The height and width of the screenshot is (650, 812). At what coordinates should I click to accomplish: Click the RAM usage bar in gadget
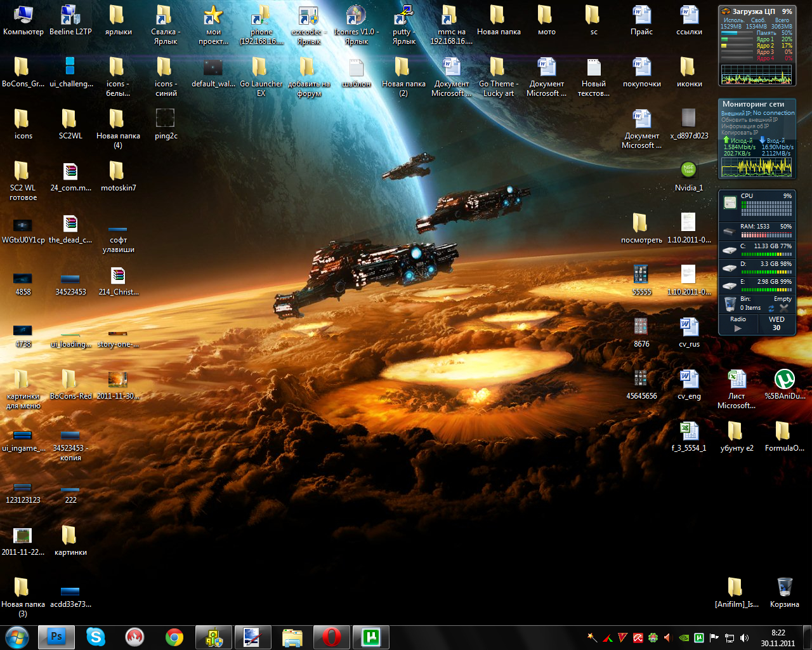click(x=766, y=234)
